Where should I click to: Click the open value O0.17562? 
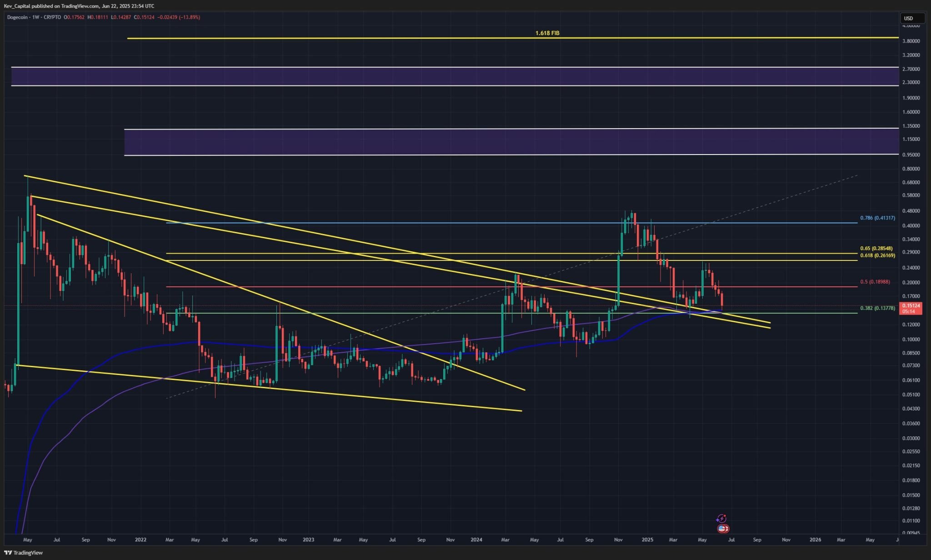click(75, 17)
